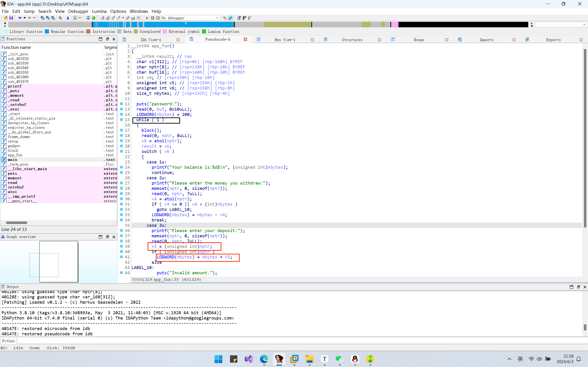
Task: Close the Pseudocode-A tab
Action: 245,39
